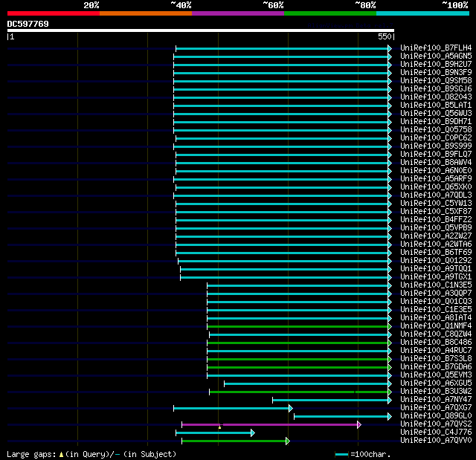Click the cyan ~100% legend segment
This screenshot has width=476, height=460.
(423, 13)
